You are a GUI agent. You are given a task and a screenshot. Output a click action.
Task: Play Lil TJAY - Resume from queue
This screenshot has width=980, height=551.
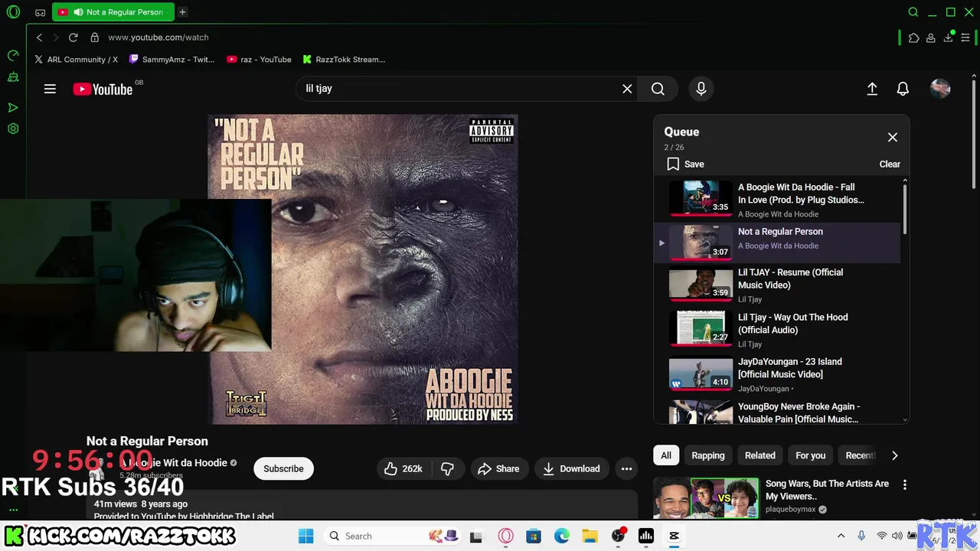pos(777,285)
